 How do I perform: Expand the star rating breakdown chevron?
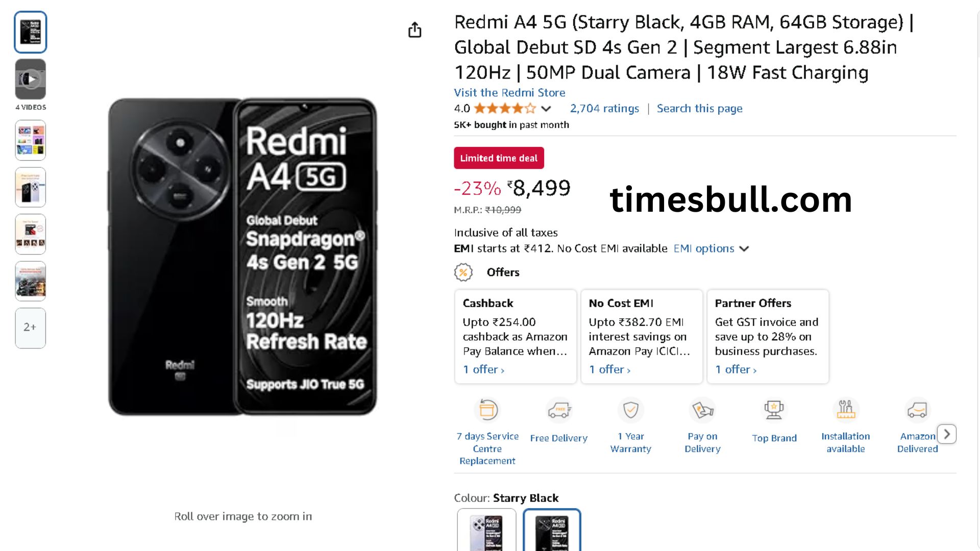pos(546,109)
